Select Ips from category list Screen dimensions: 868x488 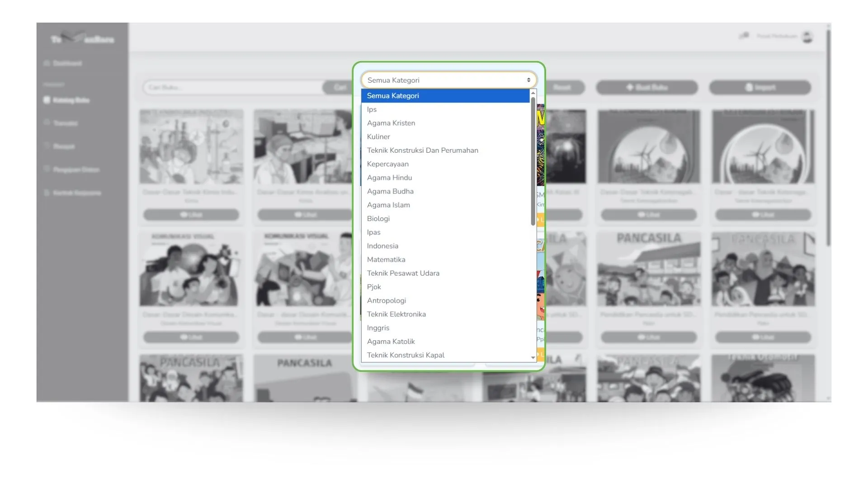[372, 109]
